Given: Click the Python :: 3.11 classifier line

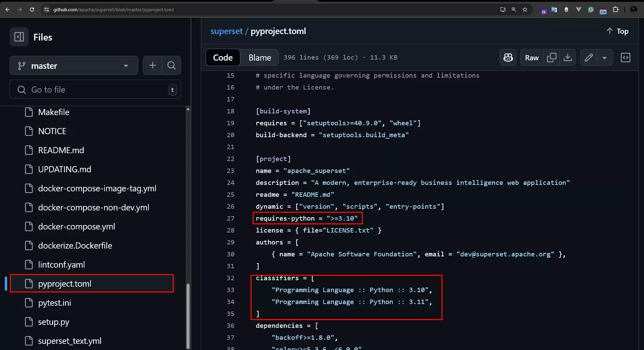Looking at the screenshot, I should [352, 302].
